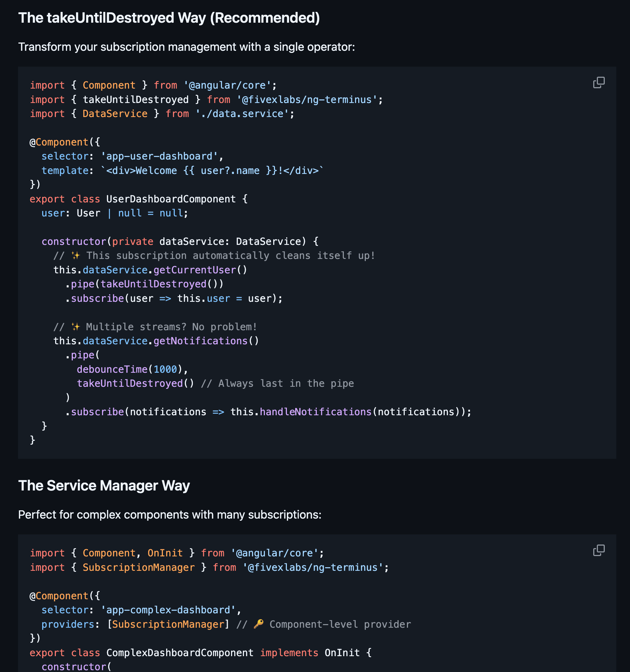Select the takeUntilDestroyed import statement
Screen dimensions: 630x672
tap(205, 99)
